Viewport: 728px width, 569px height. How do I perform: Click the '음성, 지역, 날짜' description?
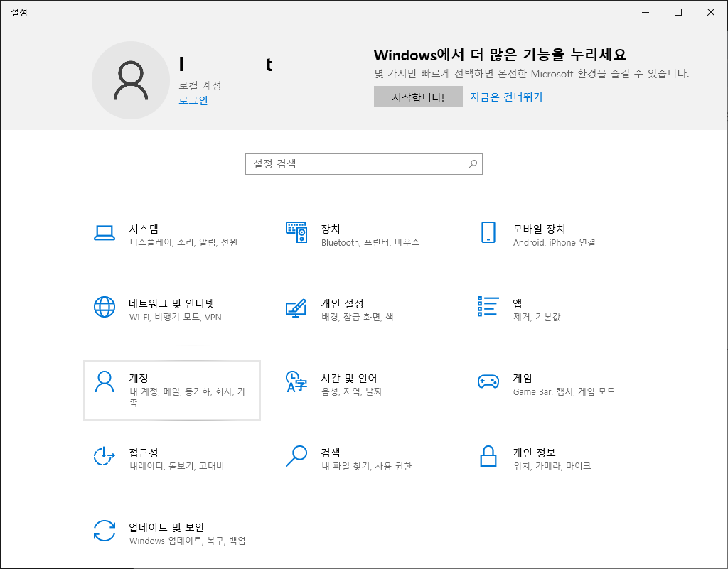click(x=351, y=392)
